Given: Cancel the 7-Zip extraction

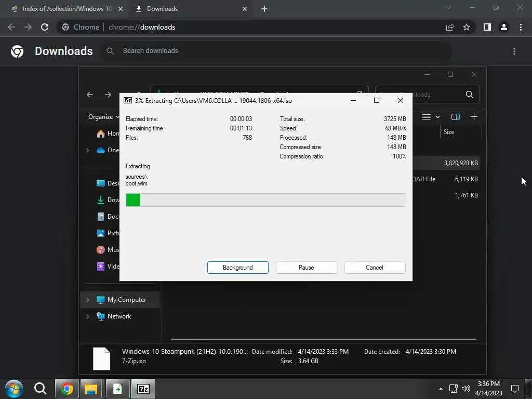Looking at the screenshot, I should (x=375, y=268).
